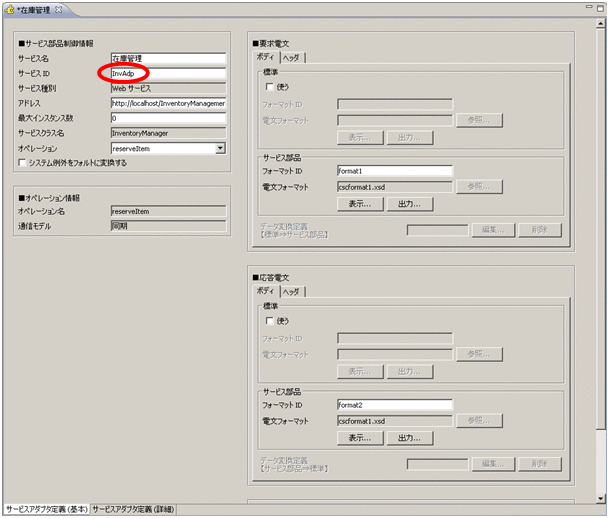
Task: Click the vertical scrollbar down arrow
Action: 600,498
